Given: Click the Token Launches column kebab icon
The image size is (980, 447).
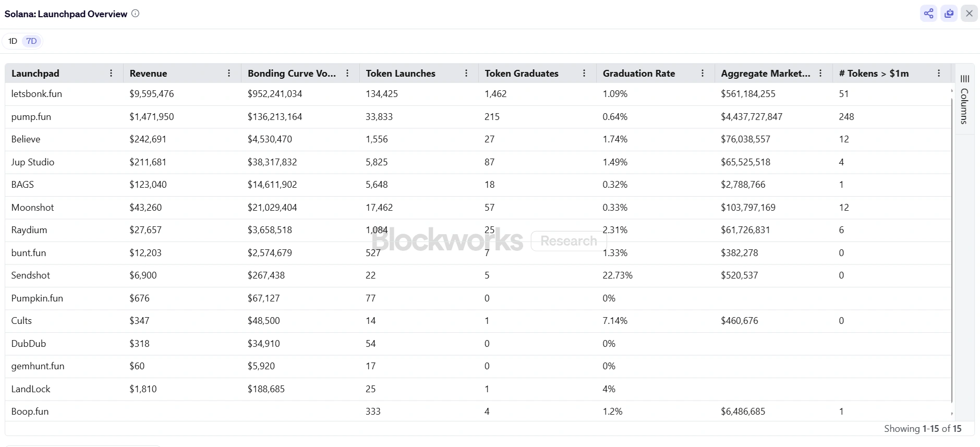Looking at the screenshot, I should tap(466, 73).
